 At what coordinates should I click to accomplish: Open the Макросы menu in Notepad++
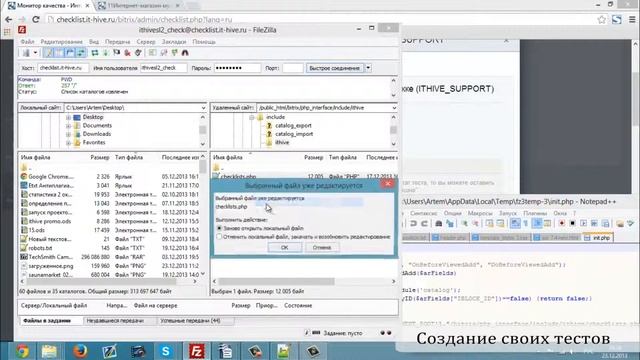click(x=480, y=213)
